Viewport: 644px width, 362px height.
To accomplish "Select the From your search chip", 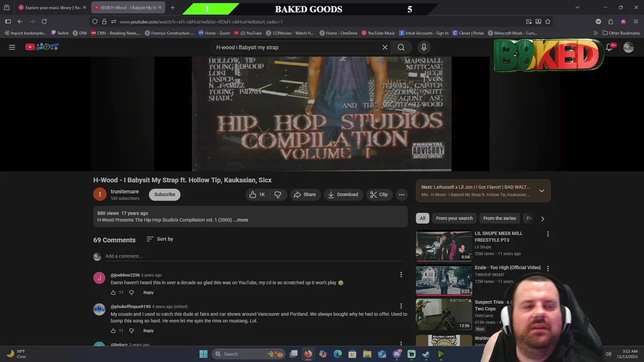I will pyautogui.click(x=454, y=218).
